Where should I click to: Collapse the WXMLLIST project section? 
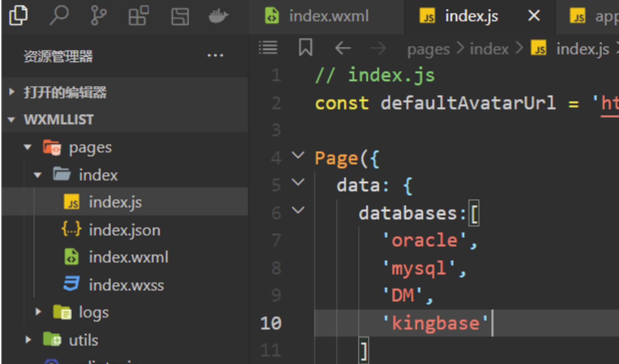pyautogui.click(x=125, y=120)
